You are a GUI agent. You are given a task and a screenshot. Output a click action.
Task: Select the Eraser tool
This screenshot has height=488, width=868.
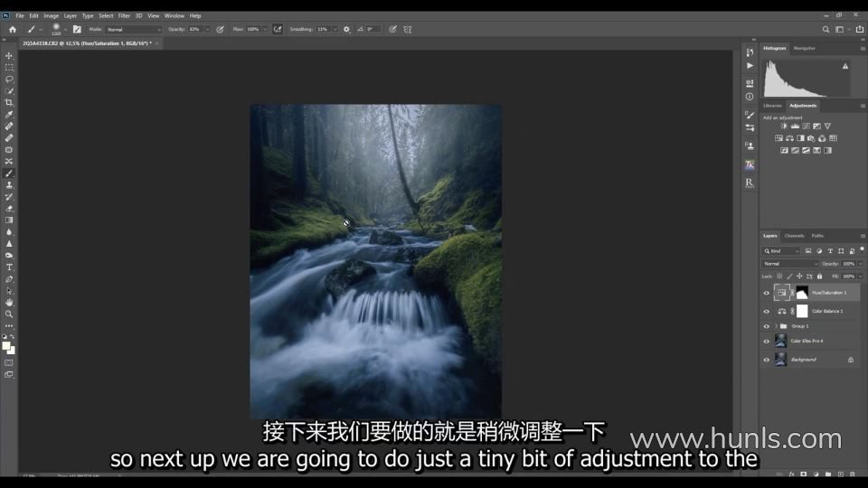click(9, 209)
